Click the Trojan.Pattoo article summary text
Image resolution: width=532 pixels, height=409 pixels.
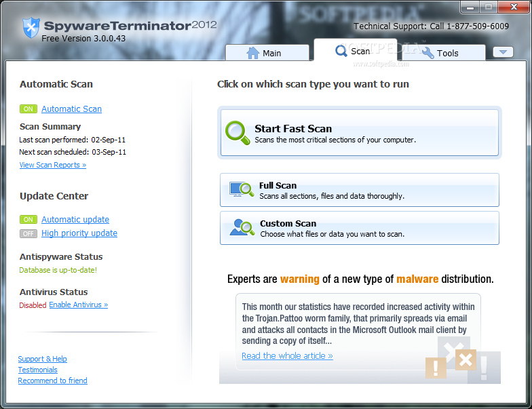(x=358, y=324)
